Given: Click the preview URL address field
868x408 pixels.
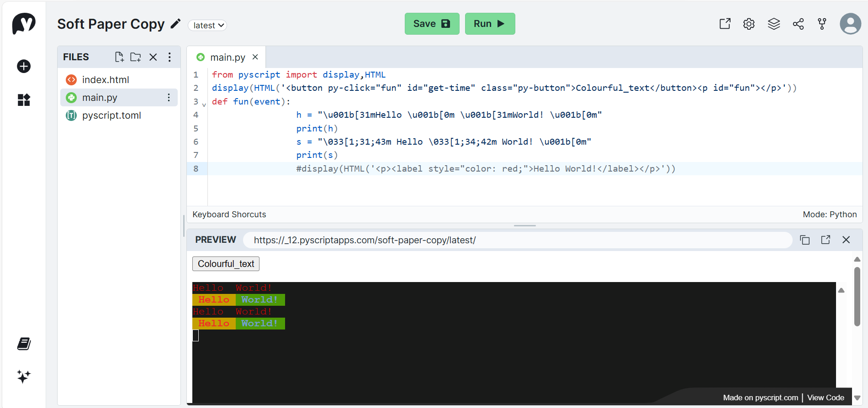Looking at the screenshot, I should click(517, 240).
